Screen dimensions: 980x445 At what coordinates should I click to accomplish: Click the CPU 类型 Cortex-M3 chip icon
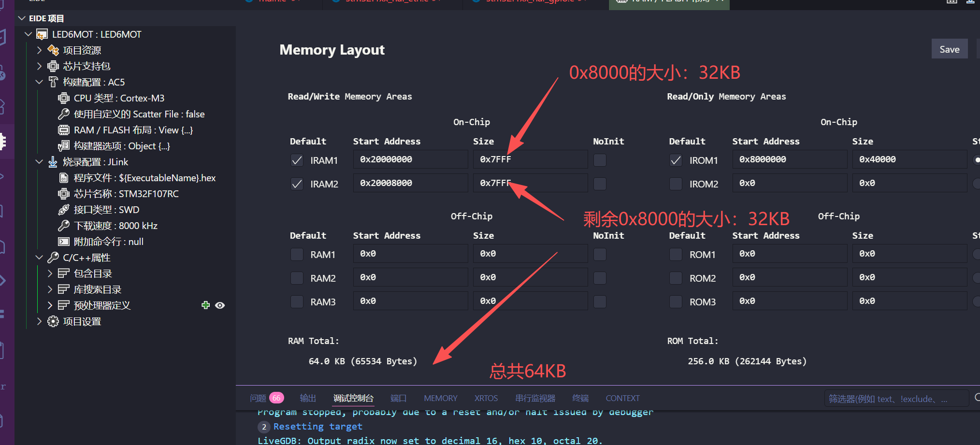coord(64,98)
